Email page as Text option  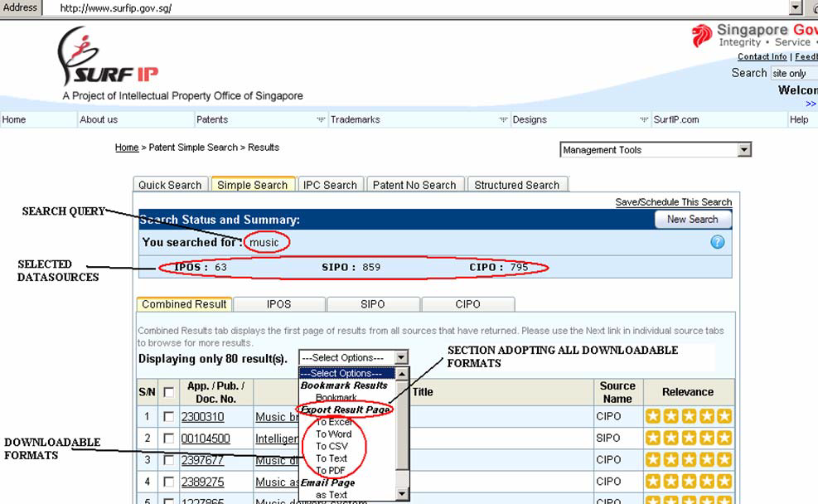coord(332,495)
